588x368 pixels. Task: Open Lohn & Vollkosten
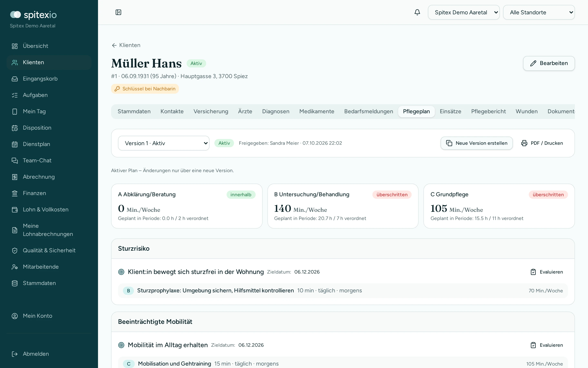coord(49,209)
